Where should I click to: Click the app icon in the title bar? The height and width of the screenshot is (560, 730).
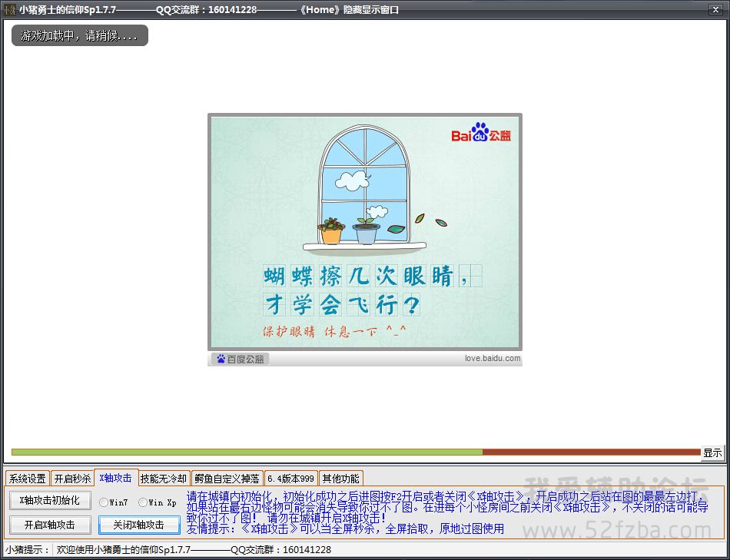tap(10, 10)
